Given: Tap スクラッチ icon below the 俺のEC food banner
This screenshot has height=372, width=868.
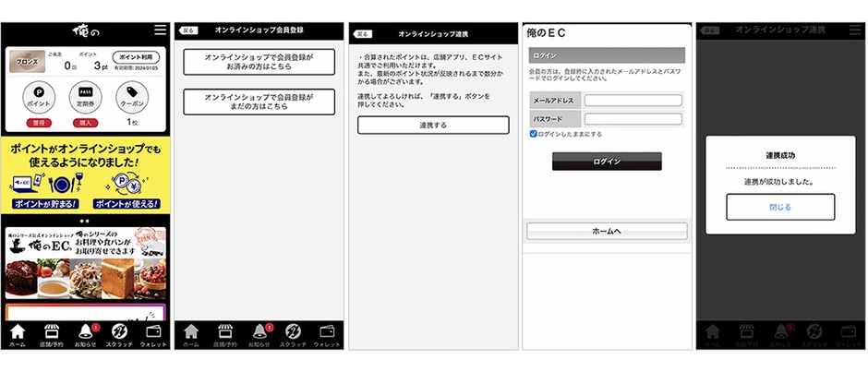Looking at the screenshot, I should [x=120, y=333].
